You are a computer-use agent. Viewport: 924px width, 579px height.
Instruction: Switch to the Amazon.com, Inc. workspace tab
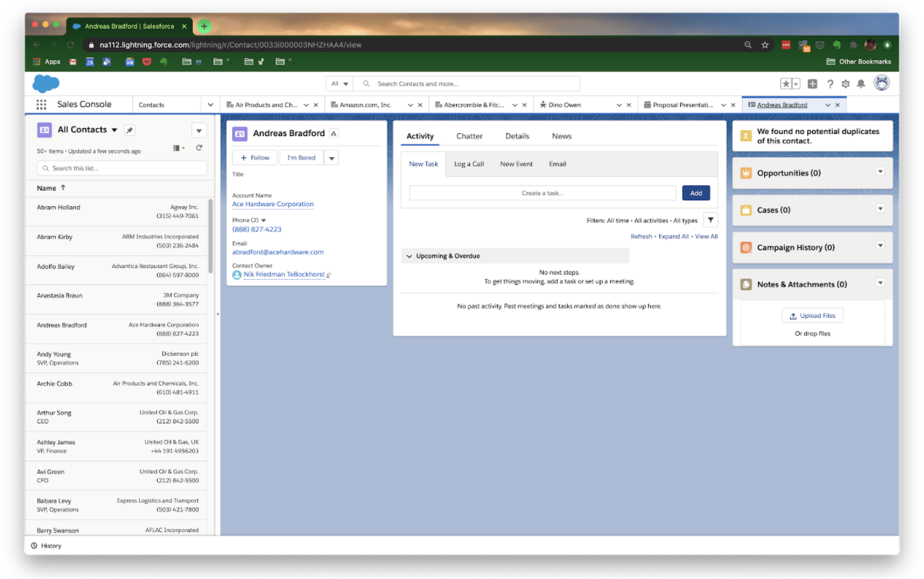[x=365, y=105]
